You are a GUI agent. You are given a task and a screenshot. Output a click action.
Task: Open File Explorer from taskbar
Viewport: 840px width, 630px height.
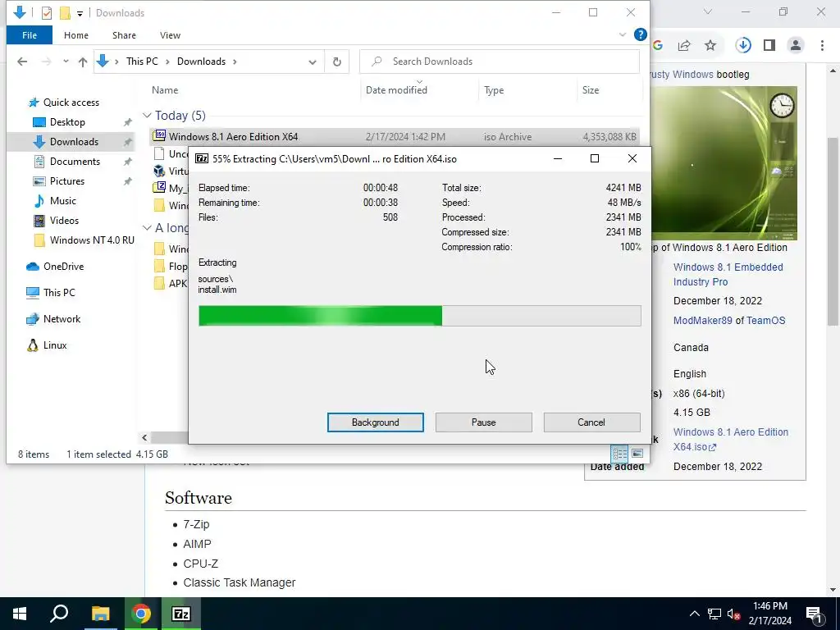pyautogui.click(x=100, y=614)
